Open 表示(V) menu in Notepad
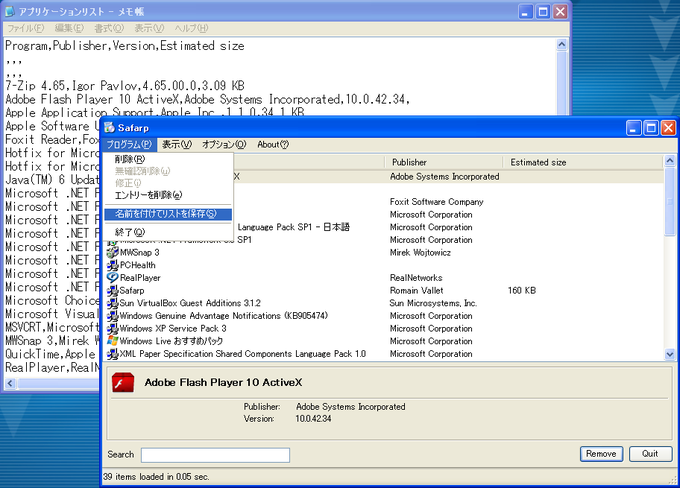This screenshot has height=488, width=680. tap(149, 28)
